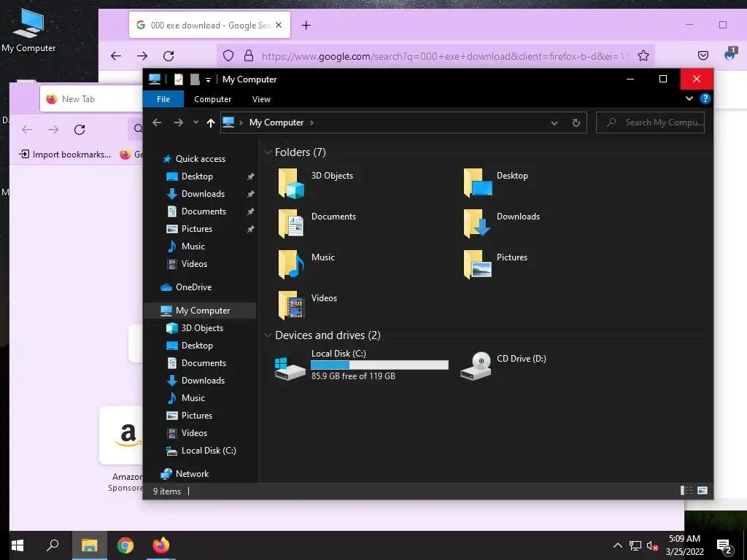Open a new tab with plus button
This screenshot has width=747, height=560.
306,26
